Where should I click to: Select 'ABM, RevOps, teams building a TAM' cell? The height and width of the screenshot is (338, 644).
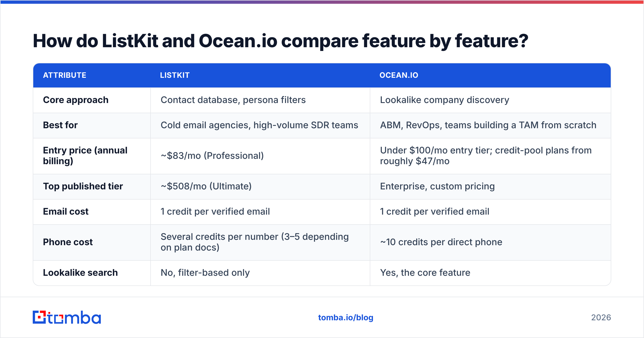tap(488, 125)
